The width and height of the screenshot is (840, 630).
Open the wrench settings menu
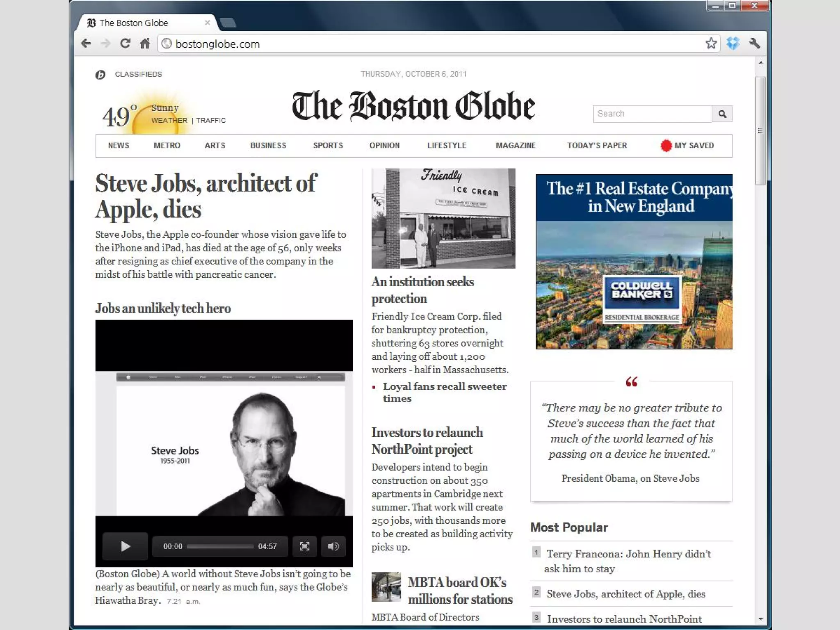754,43
